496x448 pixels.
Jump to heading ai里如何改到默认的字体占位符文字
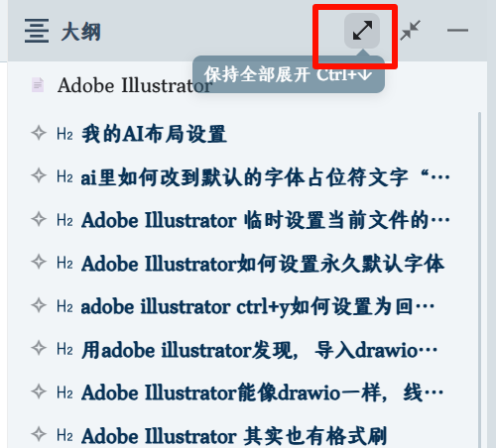[266, 177]
